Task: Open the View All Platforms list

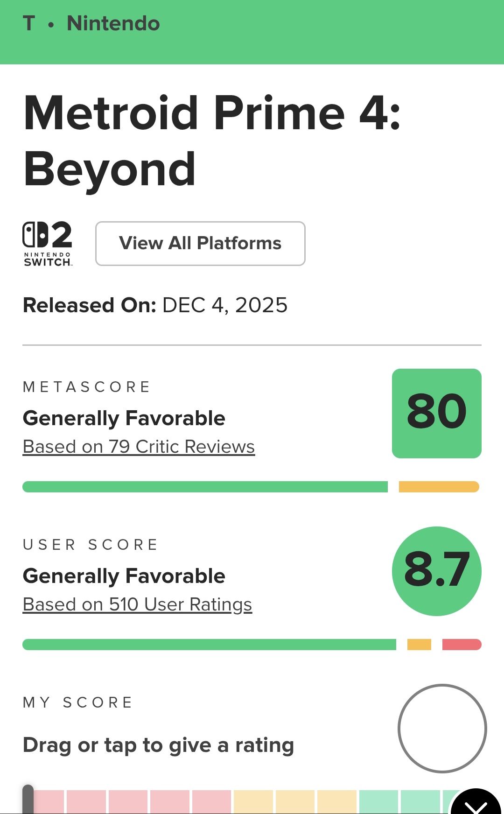Action: (200, 243)
